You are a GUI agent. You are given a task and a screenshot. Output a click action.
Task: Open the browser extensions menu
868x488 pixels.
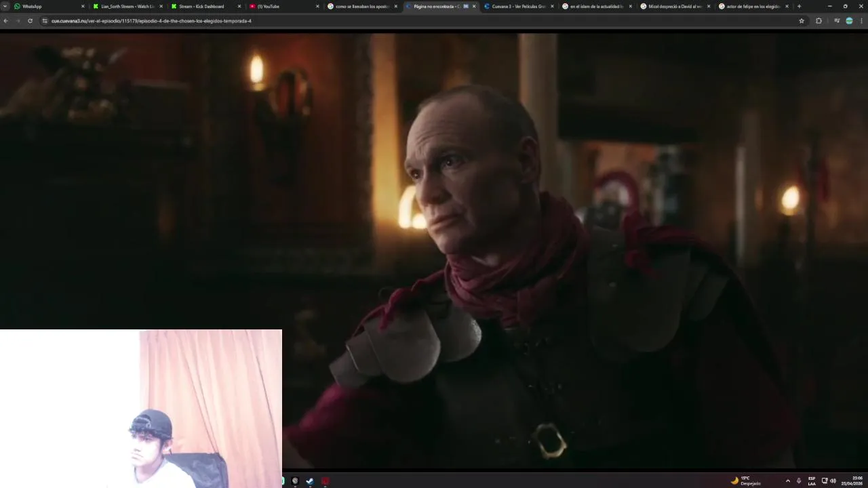point(818,21)
